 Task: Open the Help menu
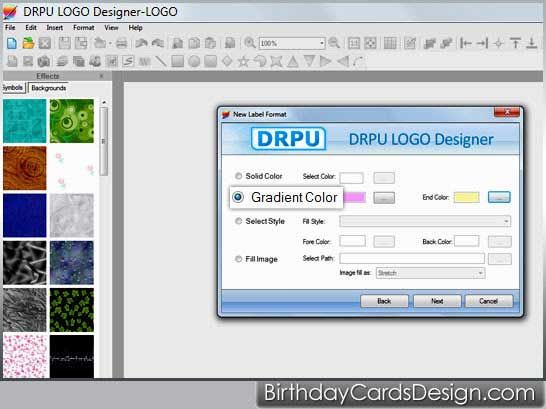click(x=135, y=27)
